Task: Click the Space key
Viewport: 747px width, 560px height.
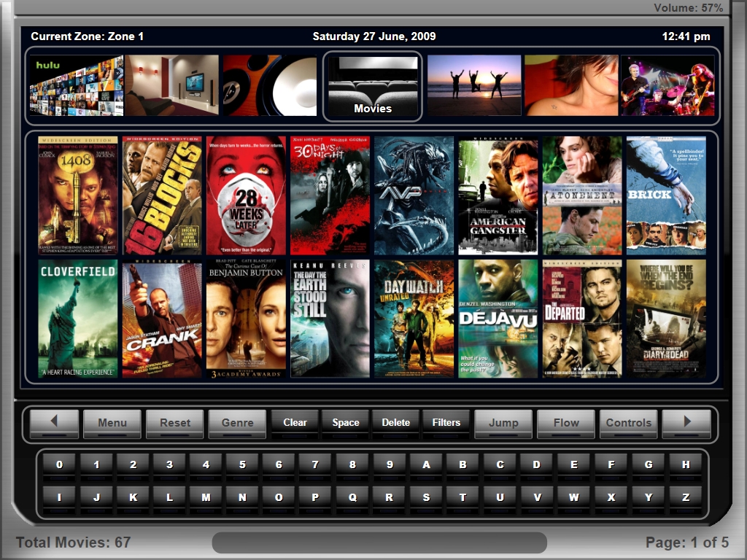Action: (345, 424)
